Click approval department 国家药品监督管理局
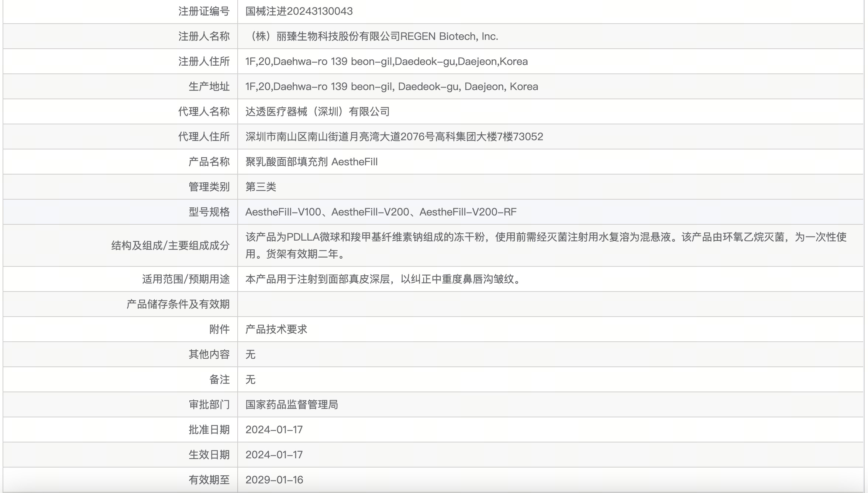This screenshot has width=868, height=493. [x=292, y=404]
